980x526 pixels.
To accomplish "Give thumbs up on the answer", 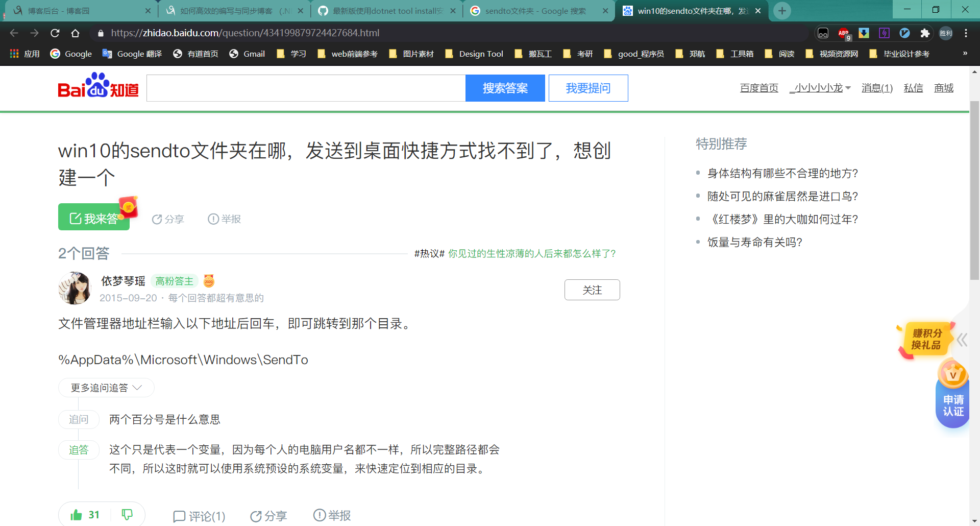I will point(85,515).
